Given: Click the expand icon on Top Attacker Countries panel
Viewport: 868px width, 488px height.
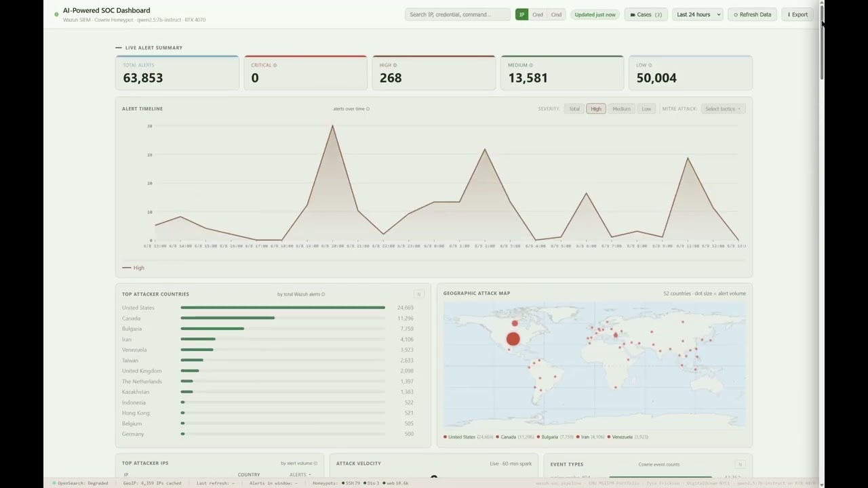Looking at the screenshot, I should [x=418, y=294].
